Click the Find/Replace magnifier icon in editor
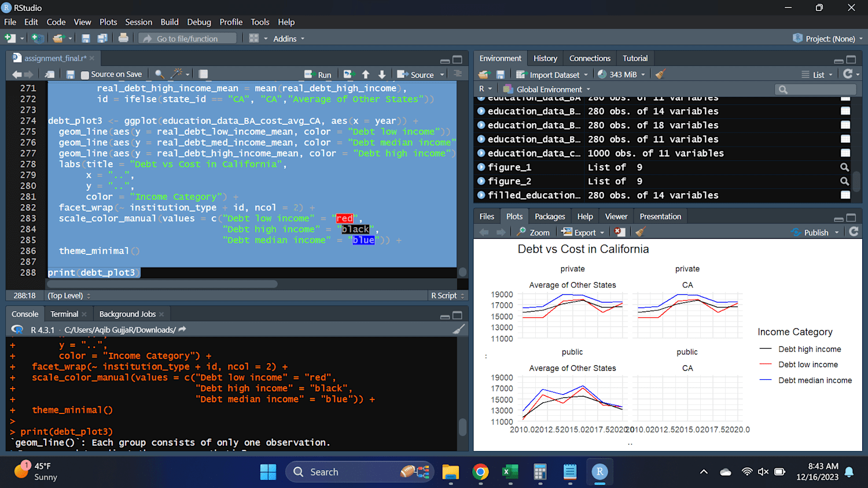Viewport: 868px width, 488px height. [x=159, y=74]
